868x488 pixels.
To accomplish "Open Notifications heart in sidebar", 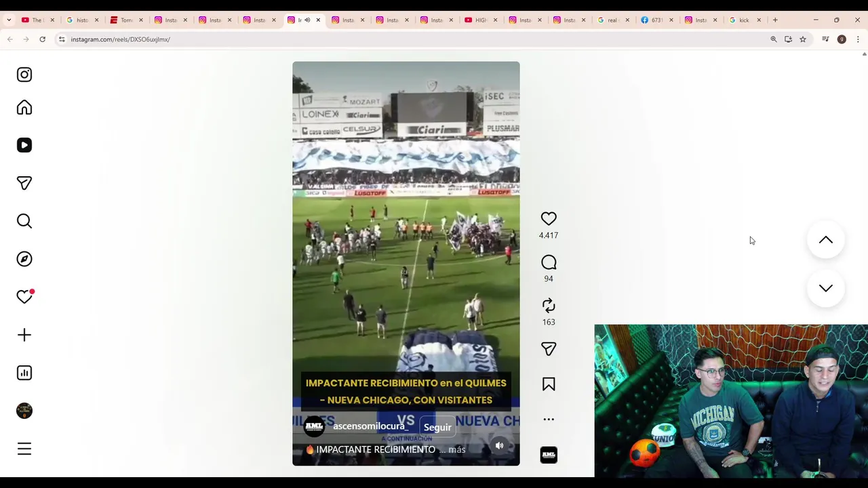I will (x=24, y=297).
